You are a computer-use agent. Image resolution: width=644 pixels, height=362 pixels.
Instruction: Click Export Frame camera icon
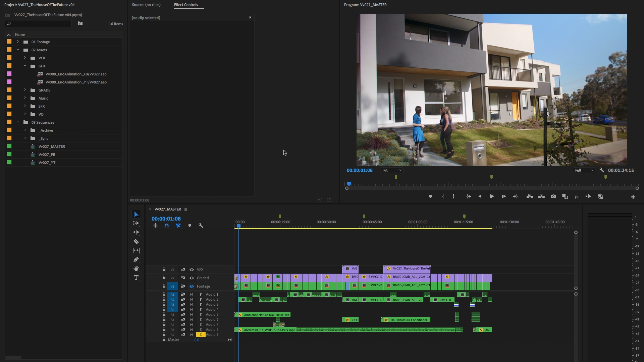553,196
